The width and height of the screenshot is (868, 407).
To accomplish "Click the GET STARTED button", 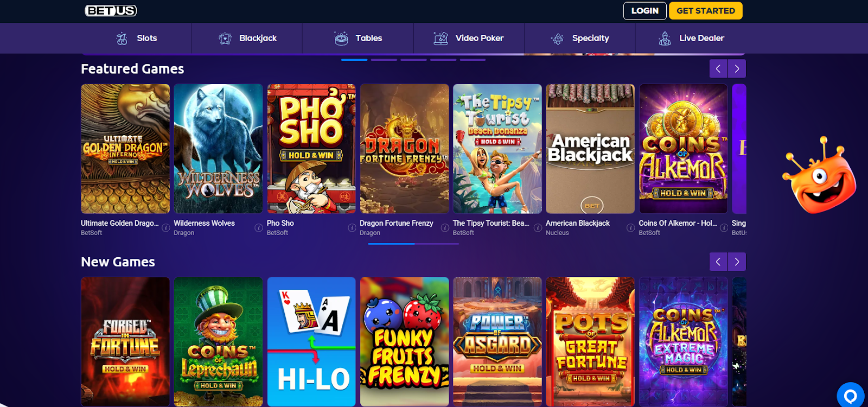I will [705, 11].
